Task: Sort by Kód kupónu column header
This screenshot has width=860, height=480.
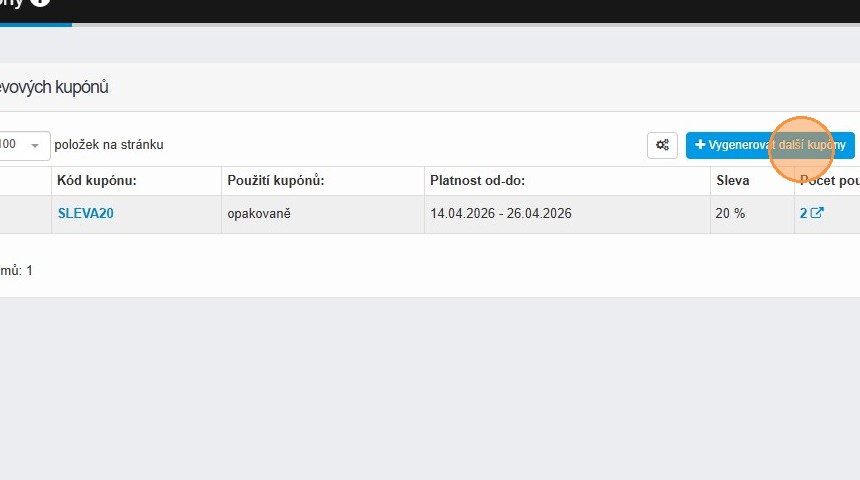Action: click(97, 181)
